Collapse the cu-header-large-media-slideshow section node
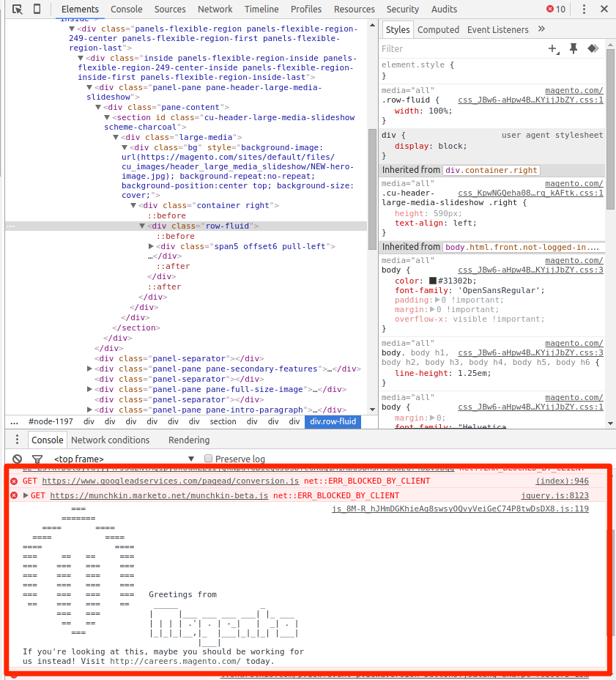The image size is (616, 680). (107, 117)
